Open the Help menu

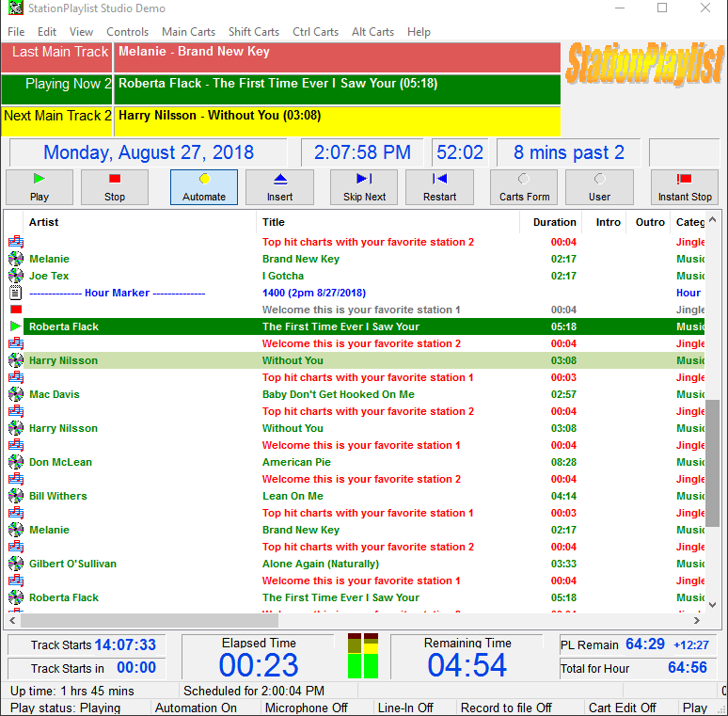click(419, 32)
